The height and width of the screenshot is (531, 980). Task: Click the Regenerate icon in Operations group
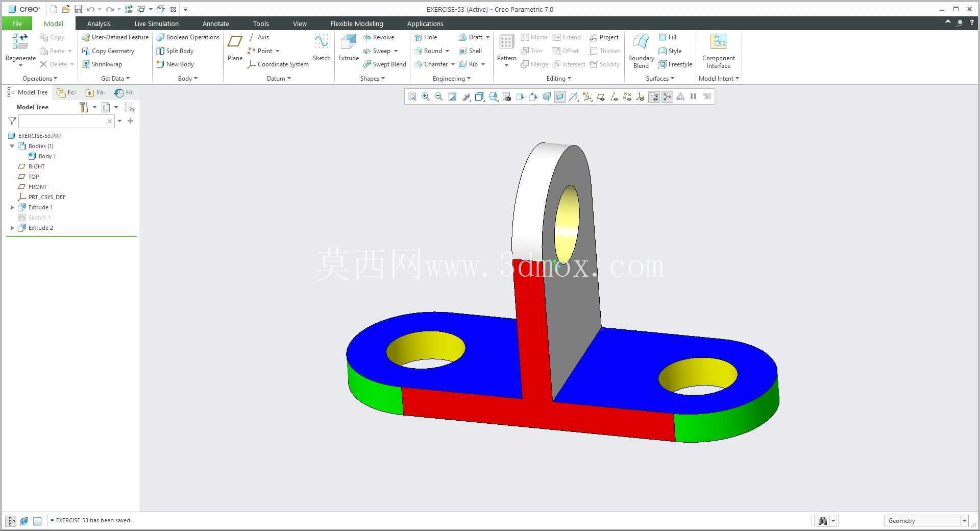(x=20, y=42)
